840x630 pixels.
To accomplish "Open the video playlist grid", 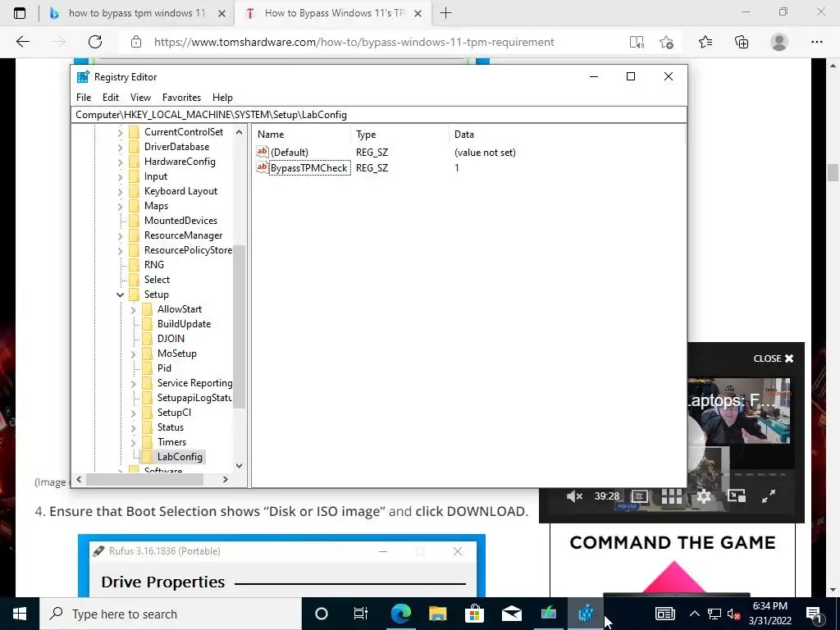I will tap(671, 496).
